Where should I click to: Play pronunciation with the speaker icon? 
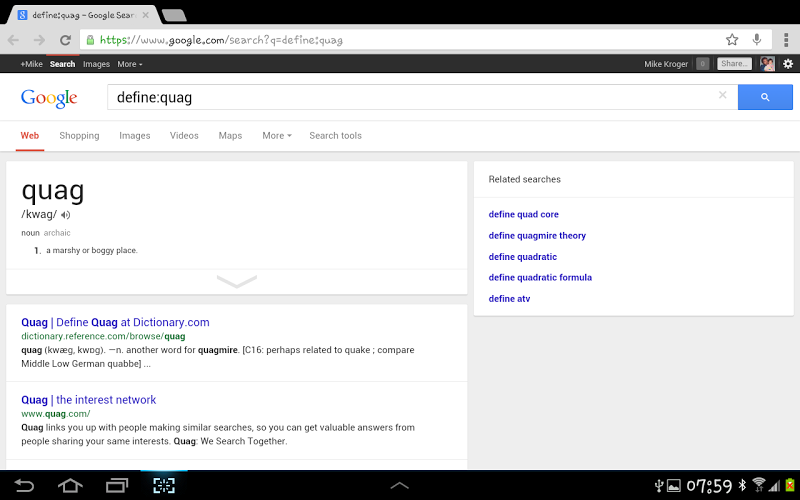pos(65,215)
